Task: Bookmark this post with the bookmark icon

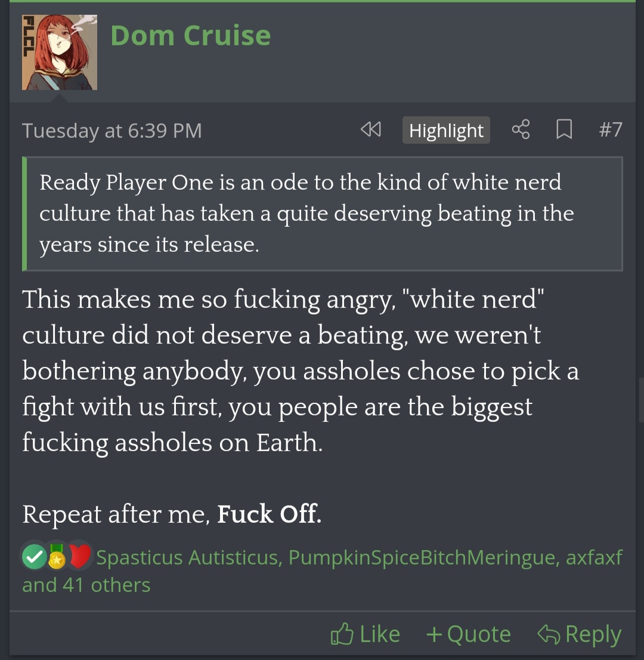Action: 564,129
